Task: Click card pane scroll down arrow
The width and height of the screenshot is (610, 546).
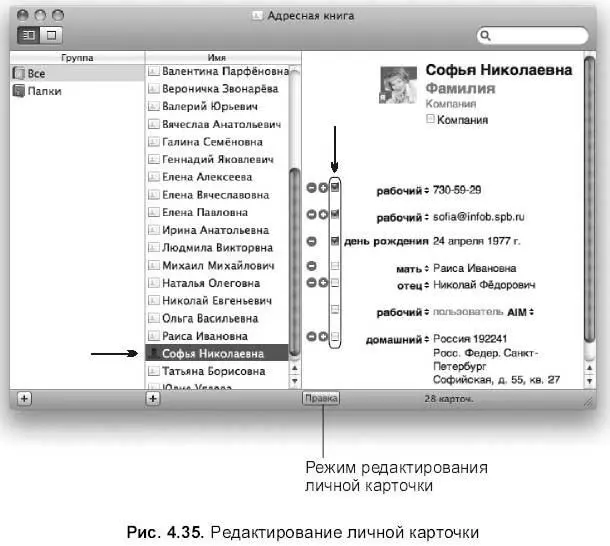Action: [589, 381]
